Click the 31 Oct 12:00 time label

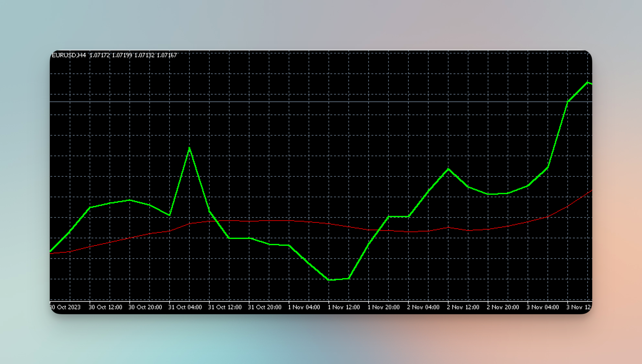coord(225,307)
